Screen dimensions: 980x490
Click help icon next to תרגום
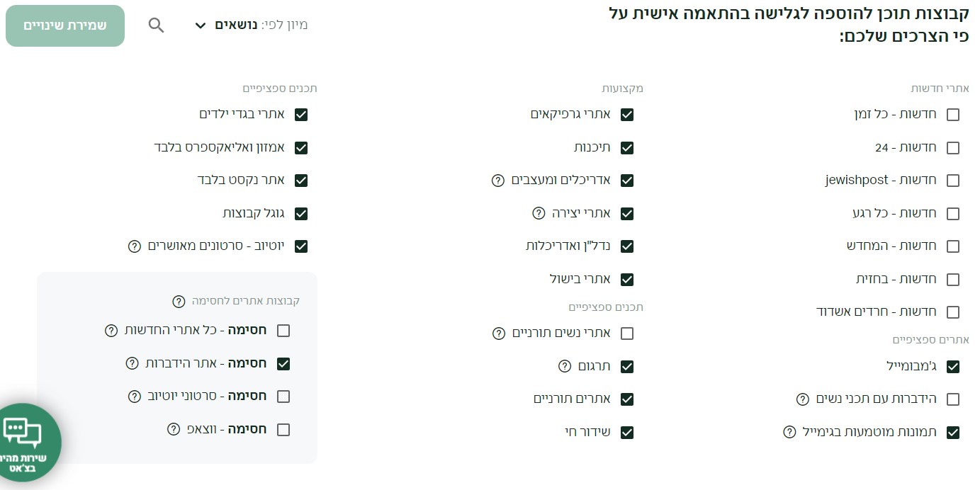point(565,366)
